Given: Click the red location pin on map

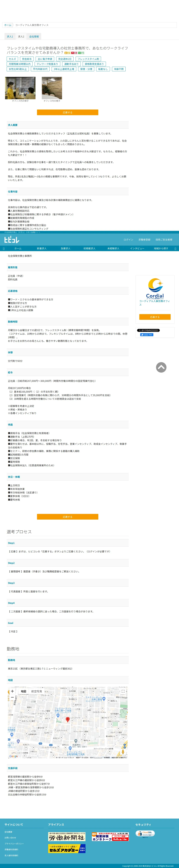Looking at the screenshot, I should coord(67,719).
